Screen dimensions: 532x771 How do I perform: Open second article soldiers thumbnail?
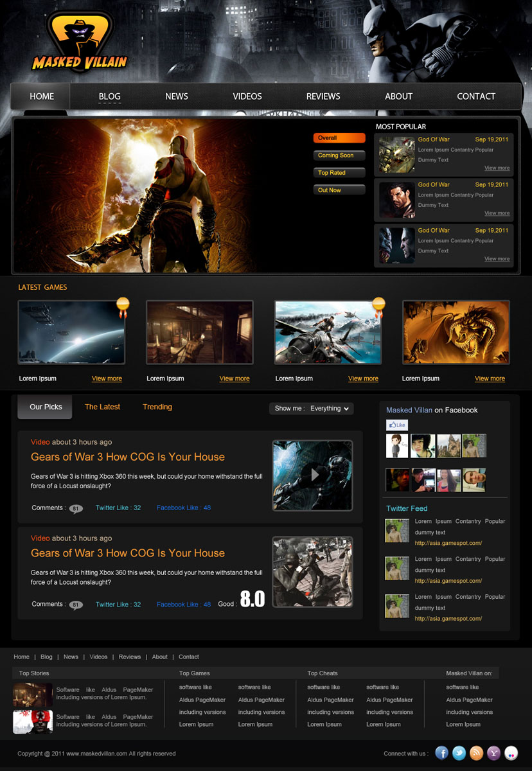pyautogui.click(x=312, y=572)
